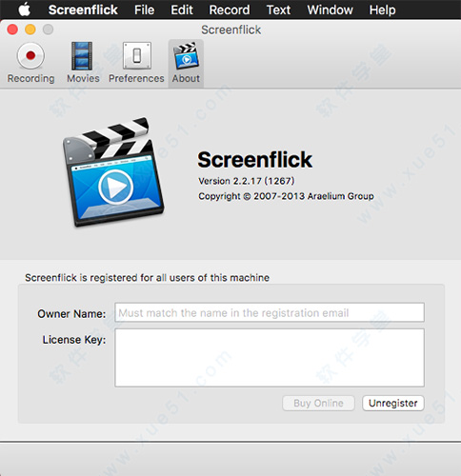This screenshot has height=476, width=461.
Task: Switch to the Movies filmstrip icon
Action: pyautogui.click(x=82, y=56)
